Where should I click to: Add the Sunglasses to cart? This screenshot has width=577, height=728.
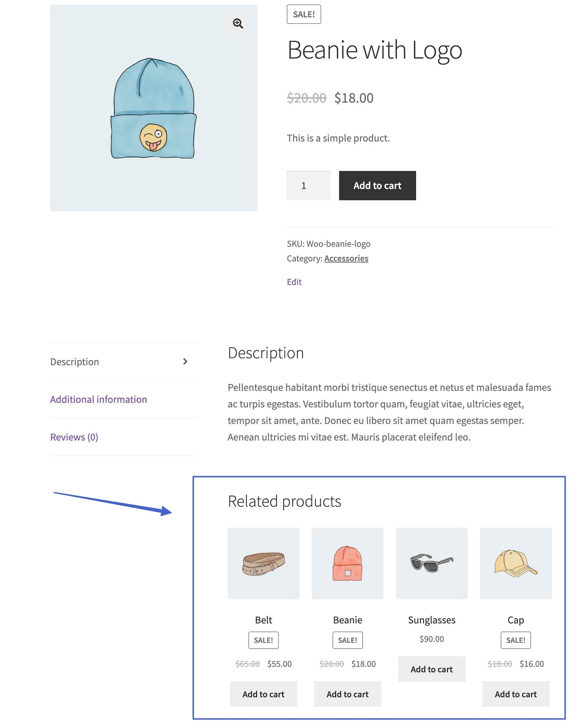431,669
